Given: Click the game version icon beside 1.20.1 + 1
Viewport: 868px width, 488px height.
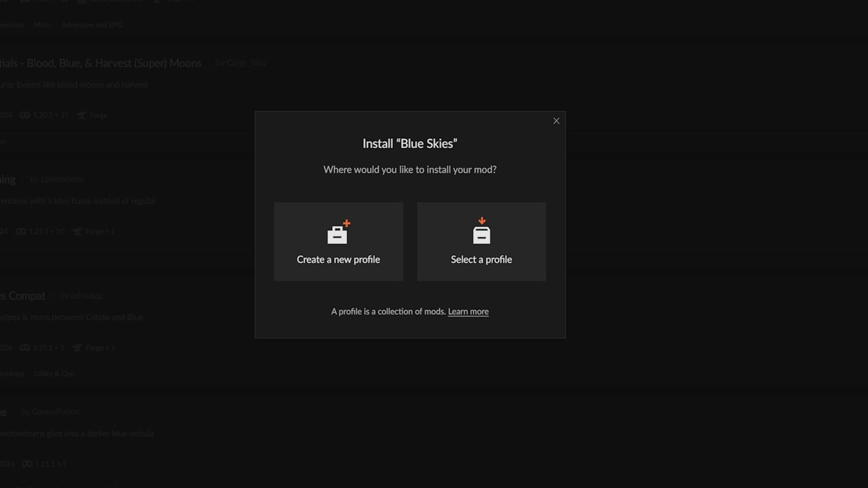Looking at the screenshot, I should pos(24,348).
